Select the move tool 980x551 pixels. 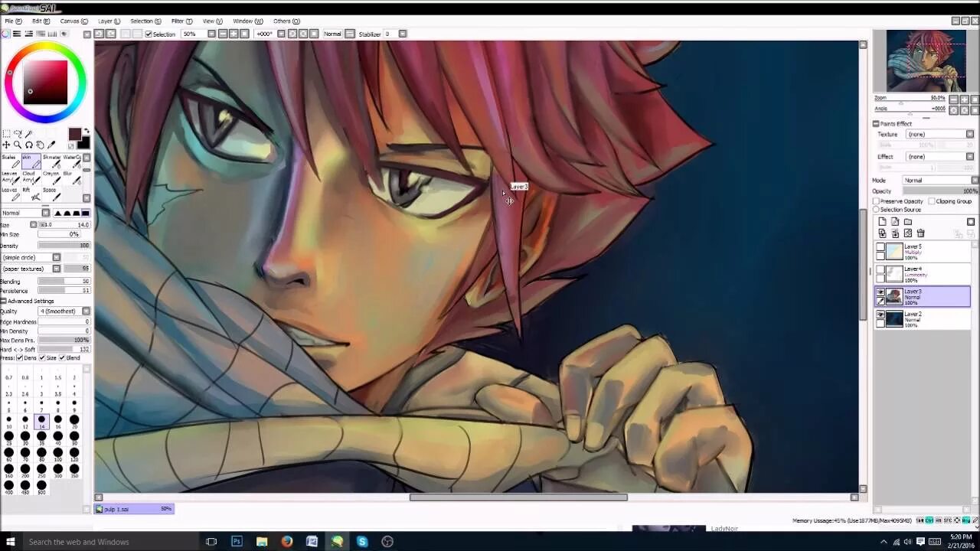tap(6, 145)
